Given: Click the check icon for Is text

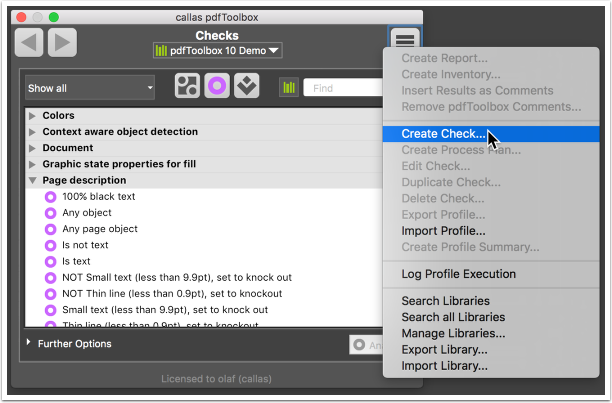Looking at the screenshot, I should click(x=50, y=262).
